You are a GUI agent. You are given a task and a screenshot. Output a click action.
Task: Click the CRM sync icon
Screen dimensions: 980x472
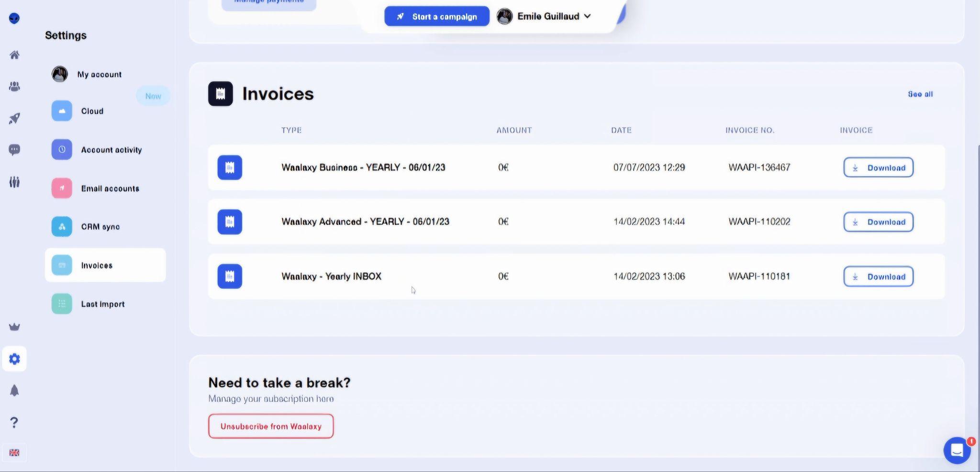pos(62,226)
